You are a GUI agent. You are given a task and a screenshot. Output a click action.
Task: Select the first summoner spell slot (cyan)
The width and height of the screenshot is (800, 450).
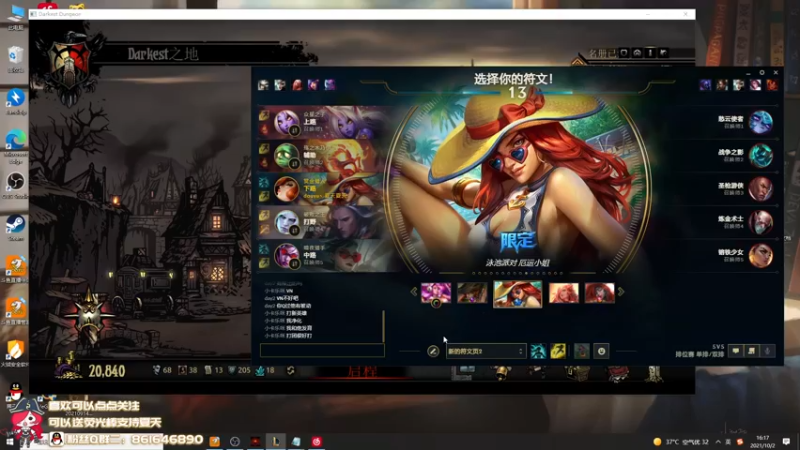(x=538, y=351)
